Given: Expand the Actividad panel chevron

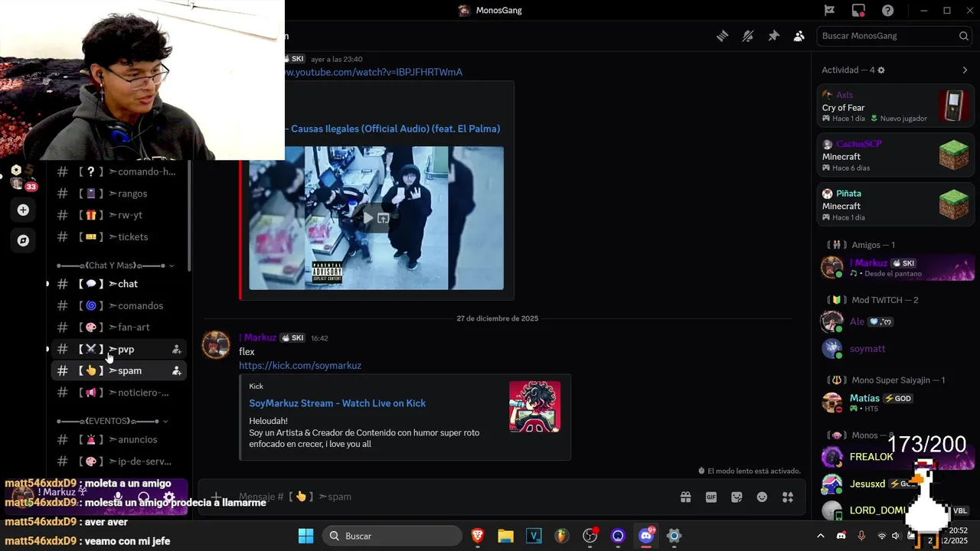Looking at the screenshot, I should (965, 70).
